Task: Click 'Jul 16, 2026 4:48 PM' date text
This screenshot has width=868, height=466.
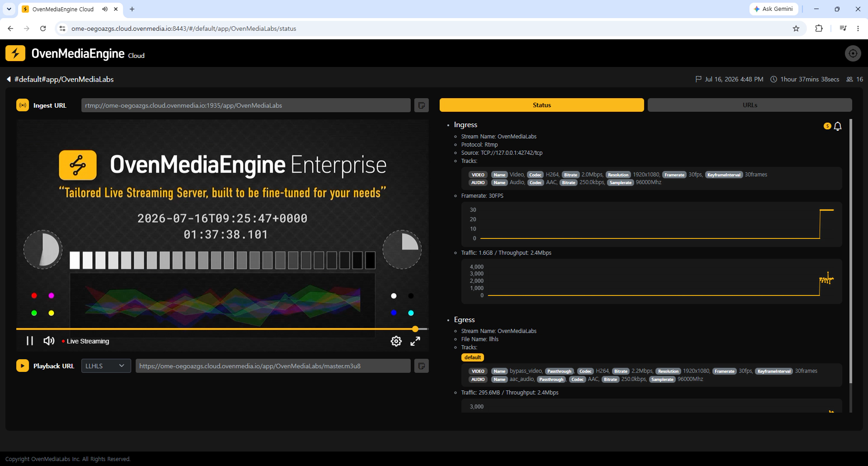Action: click(734, 79)
